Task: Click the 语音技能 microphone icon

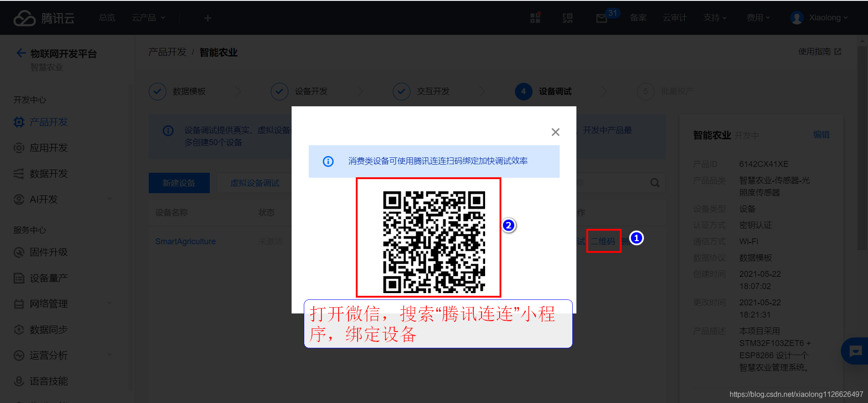Action: (x=19, y=381)
